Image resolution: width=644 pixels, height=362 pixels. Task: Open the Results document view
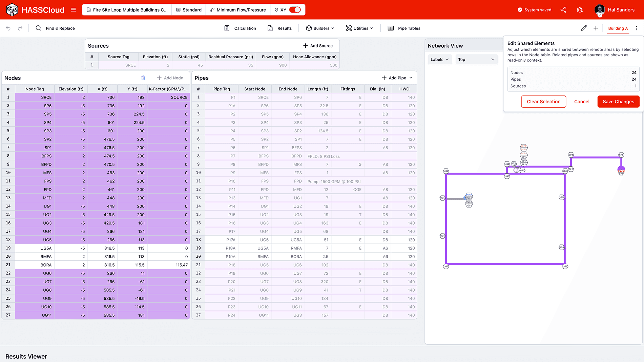click(x=279, y=28)
